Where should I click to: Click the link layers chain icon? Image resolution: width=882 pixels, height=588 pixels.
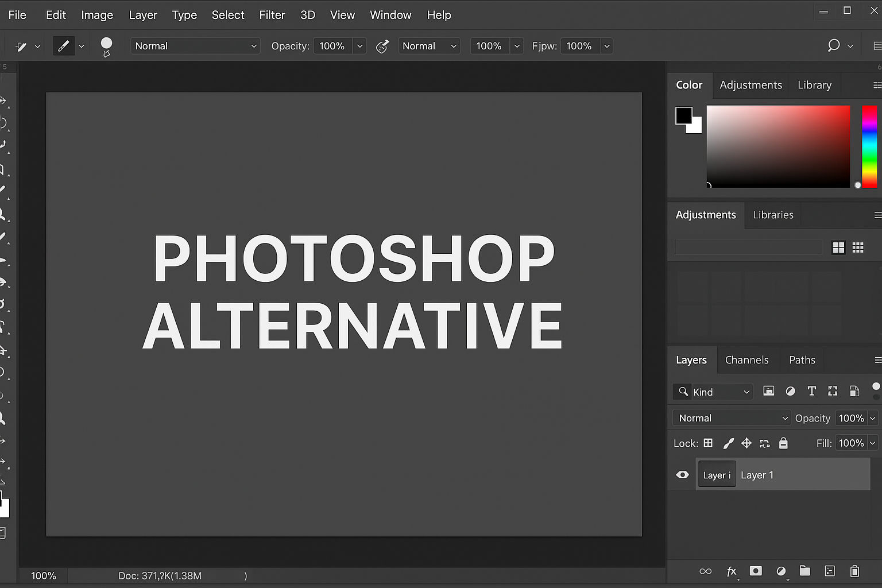click(x=705, y=571)
